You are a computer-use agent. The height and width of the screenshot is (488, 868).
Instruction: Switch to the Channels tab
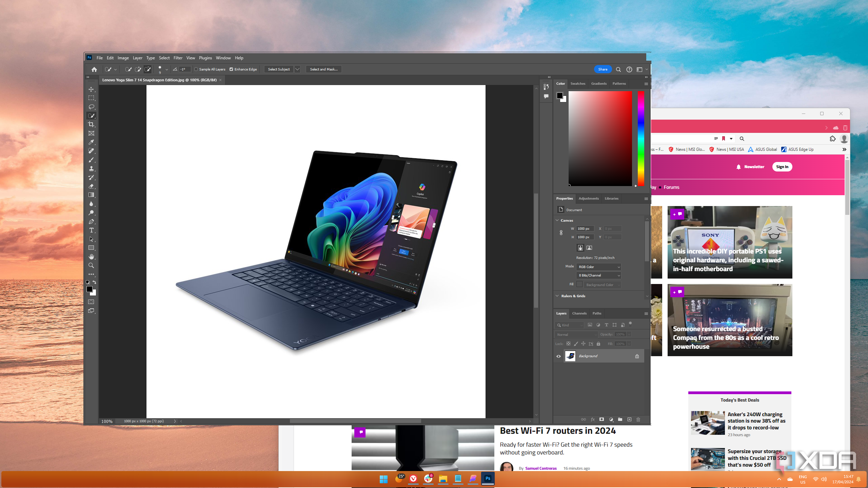[x=579, y=313]
